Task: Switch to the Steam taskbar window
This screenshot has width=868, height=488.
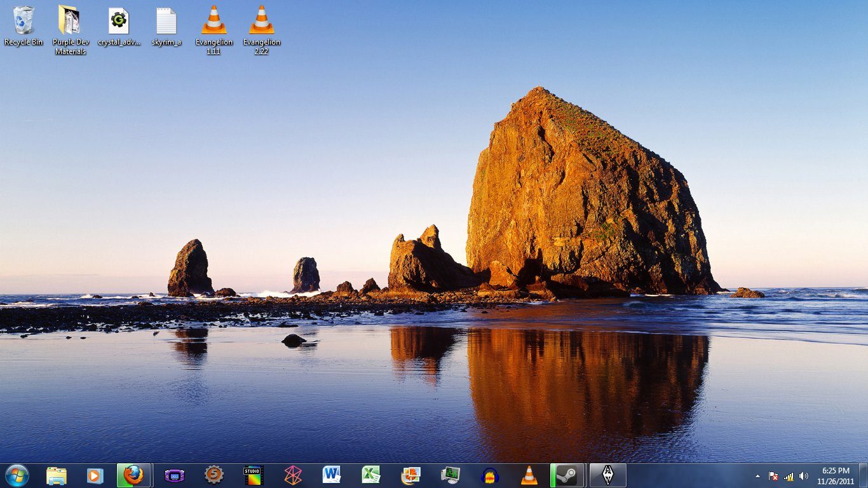Action: (569, 475)
